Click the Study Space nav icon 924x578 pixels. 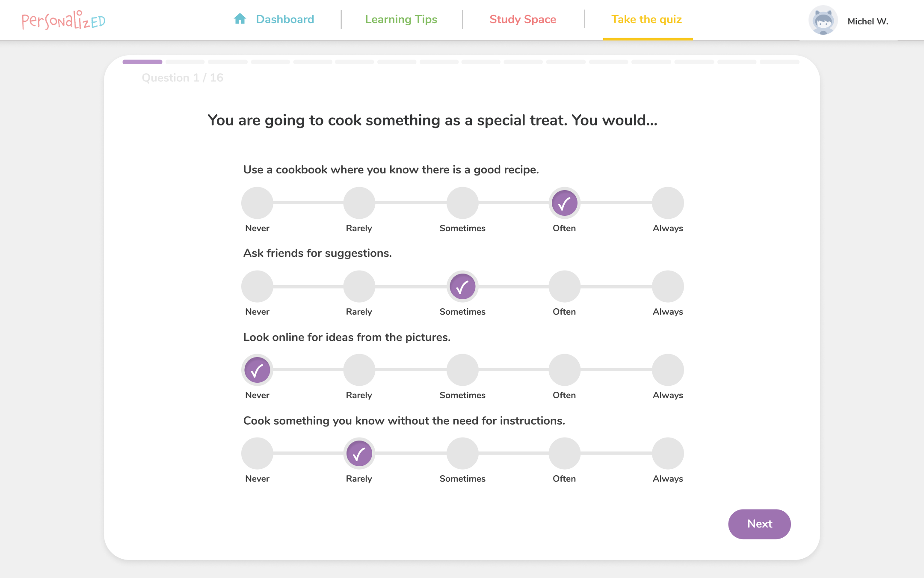[x=523, y=19]
